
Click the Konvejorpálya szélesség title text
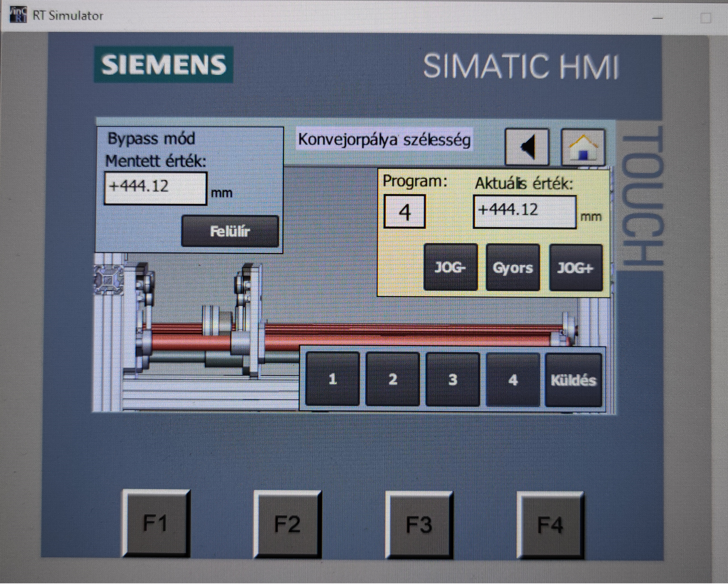[384, 140]
